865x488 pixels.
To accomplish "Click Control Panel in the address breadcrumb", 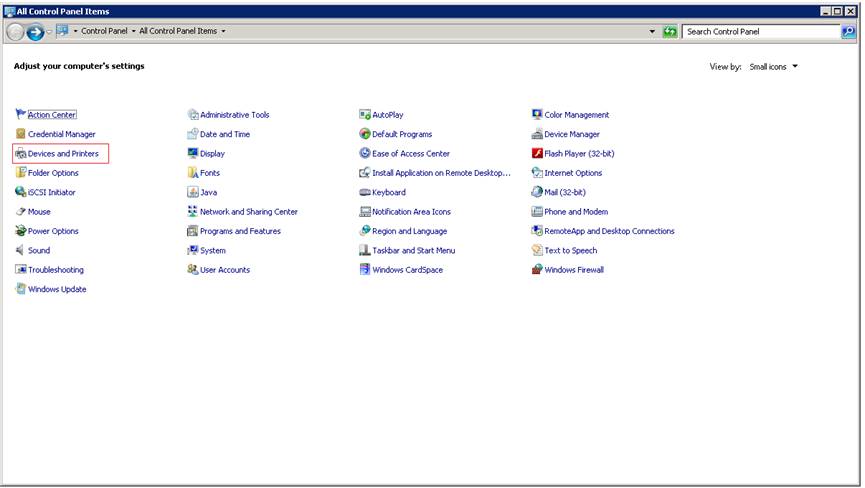I will (x=104, y=31).
